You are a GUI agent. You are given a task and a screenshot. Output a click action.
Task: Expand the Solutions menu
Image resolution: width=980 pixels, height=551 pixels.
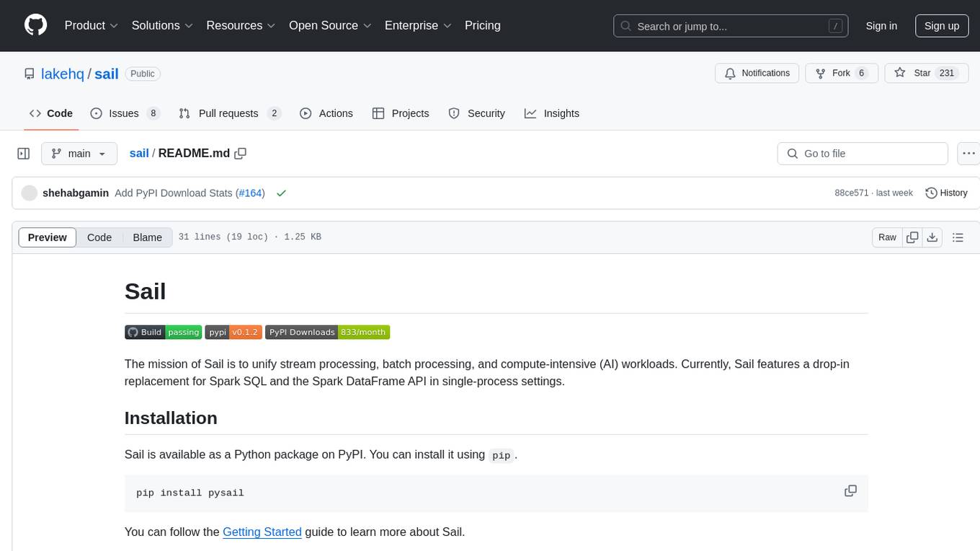(x=162, y=25)
